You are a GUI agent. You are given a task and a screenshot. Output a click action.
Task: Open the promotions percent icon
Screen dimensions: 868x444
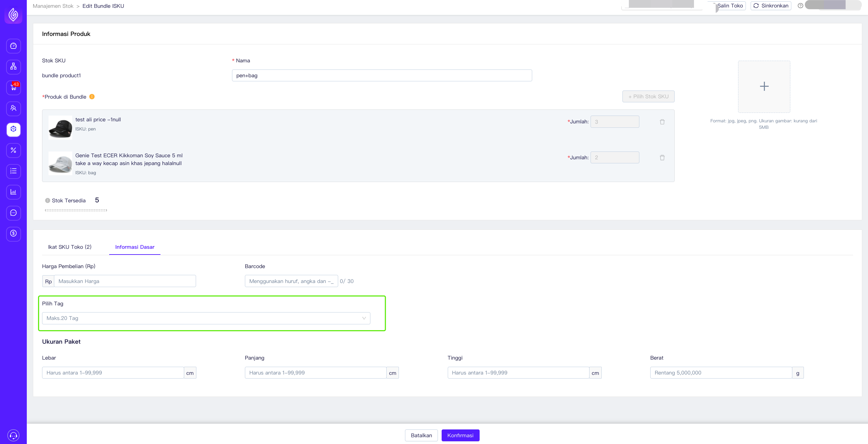pyautogui.click(x=13, y=150)
